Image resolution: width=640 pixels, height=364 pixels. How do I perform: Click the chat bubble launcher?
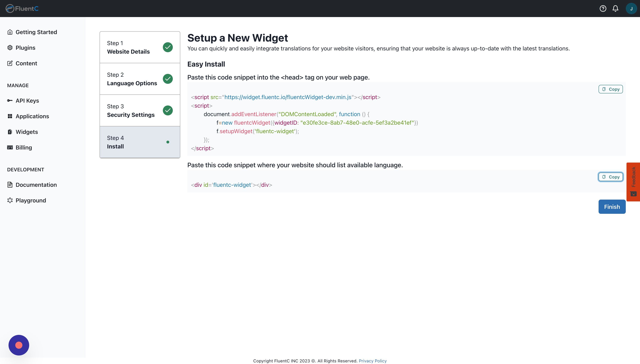pyautogui.click(x=19, y=345)
